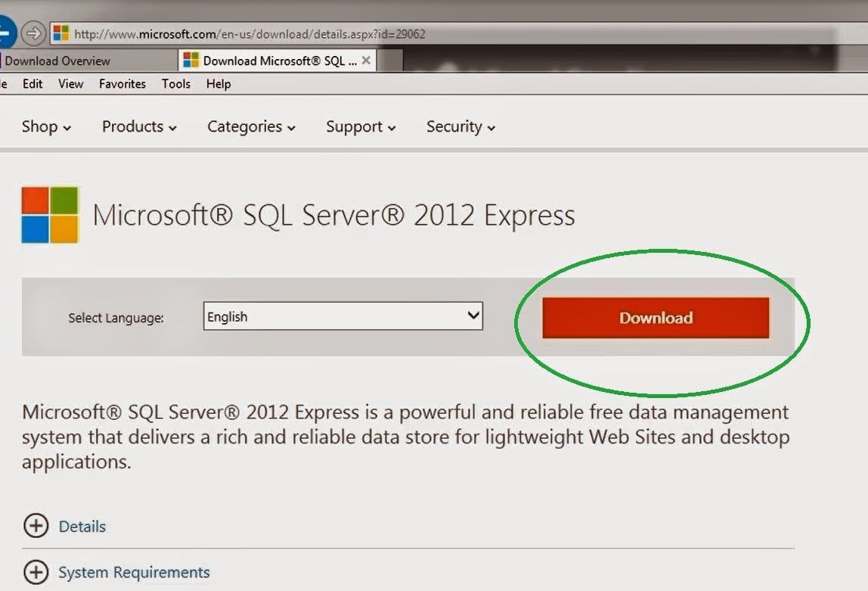868x591 pixels.
Task: Open the Shop dropdown menu
Action: (x=46, y=127)
